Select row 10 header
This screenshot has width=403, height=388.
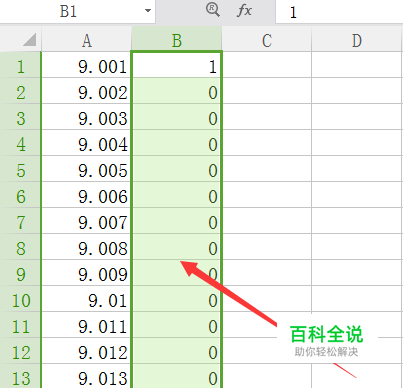point(20,299)
